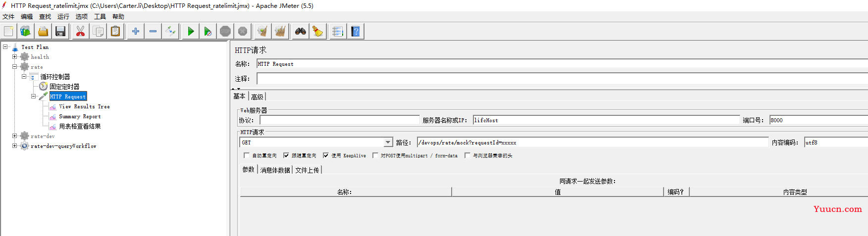Check 对POST使用multipart / form-data option
Screen dimensions: 868x236
[375, 155]
